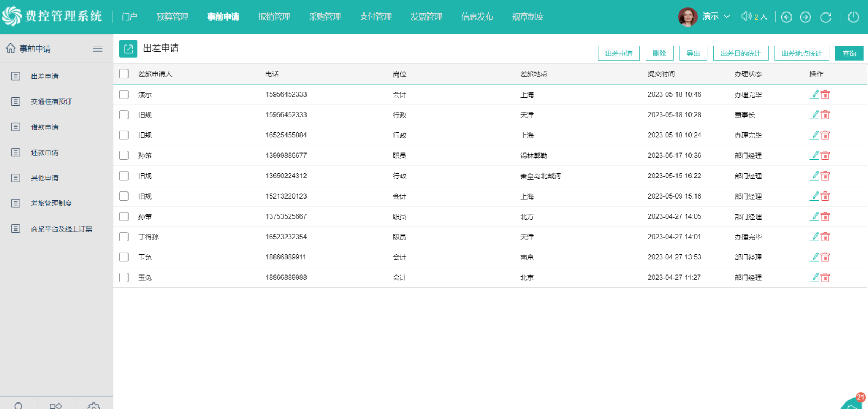Viewport: 868px width, 409px height.
Task: Click the 费控管理系统 logo
Action: pyautogui.click(x=53, y=16)
